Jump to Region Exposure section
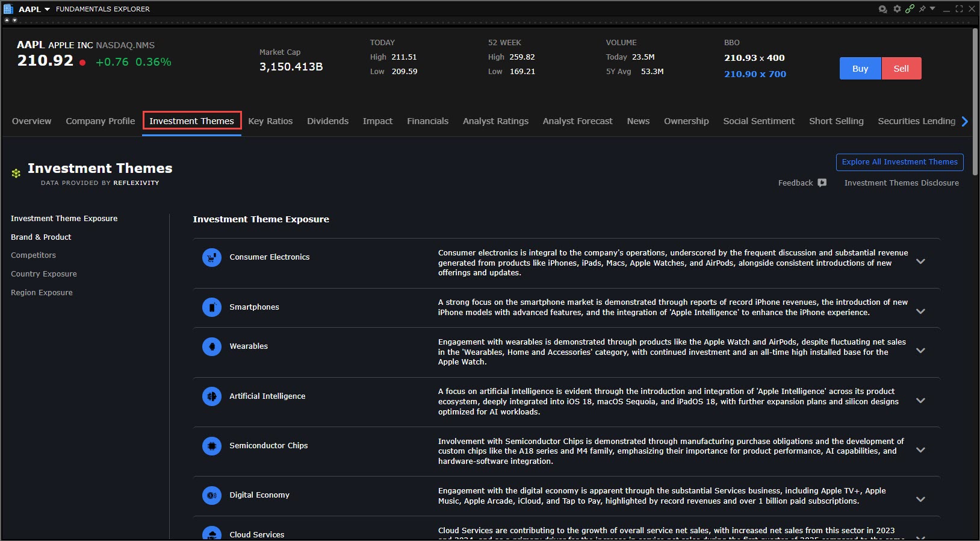The image size is (980, 541). coord(42,293)
